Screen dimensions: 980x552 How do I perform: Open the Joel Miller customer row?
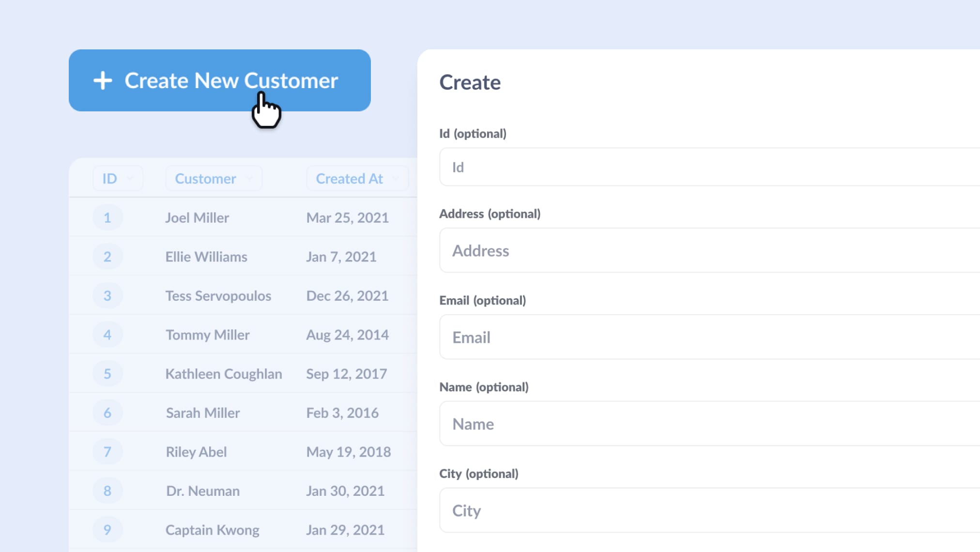(x=197, y=218)
